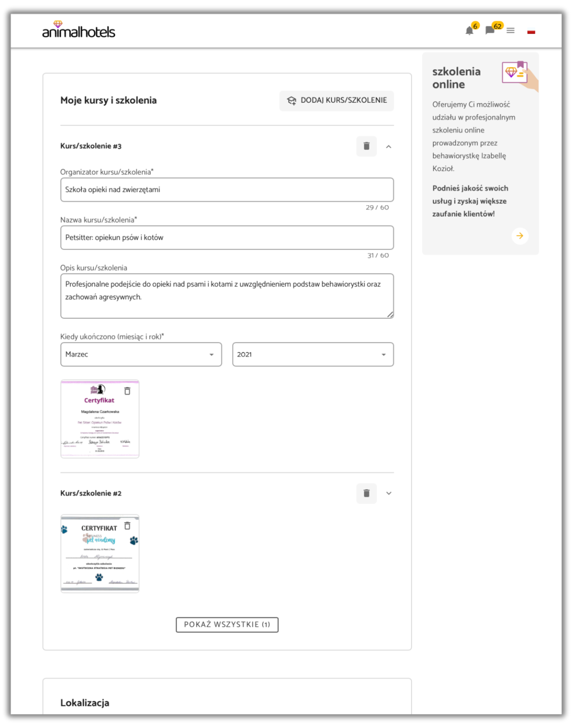Open the hamburger menu
This screenshot has height=728, width=580.
click(x=510, y=31)
